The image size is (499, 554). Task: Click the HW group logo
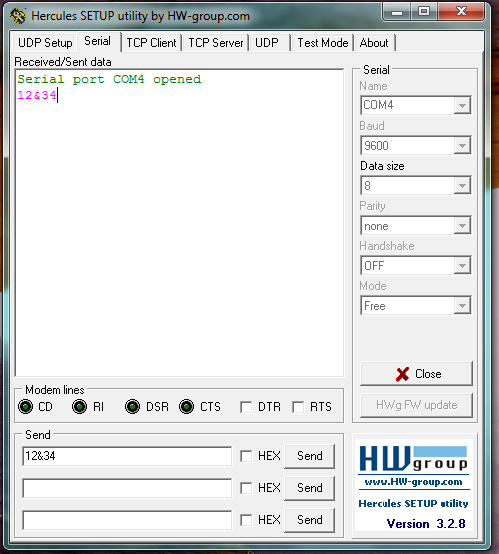click(x=413, y=459)
